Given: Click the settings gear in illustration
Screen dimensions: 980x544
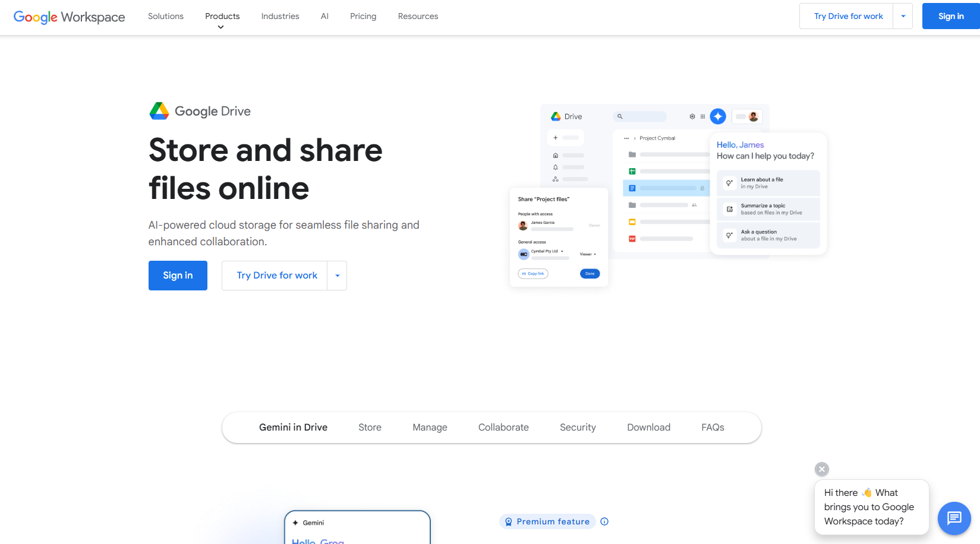Looking at the screenshot, I should 692,116.
